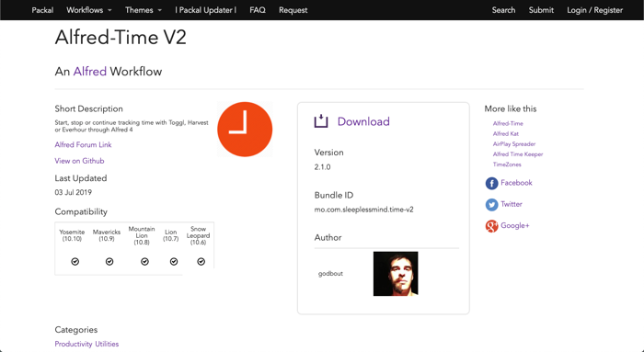Click the Twitter share text link
The image size is (644, 352).
512,204
